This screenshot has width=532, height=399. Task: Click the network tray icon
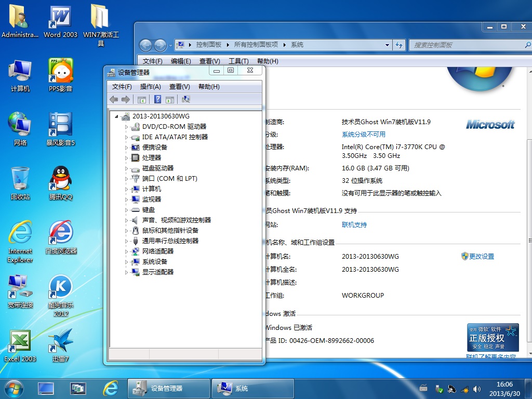point(464,390)
